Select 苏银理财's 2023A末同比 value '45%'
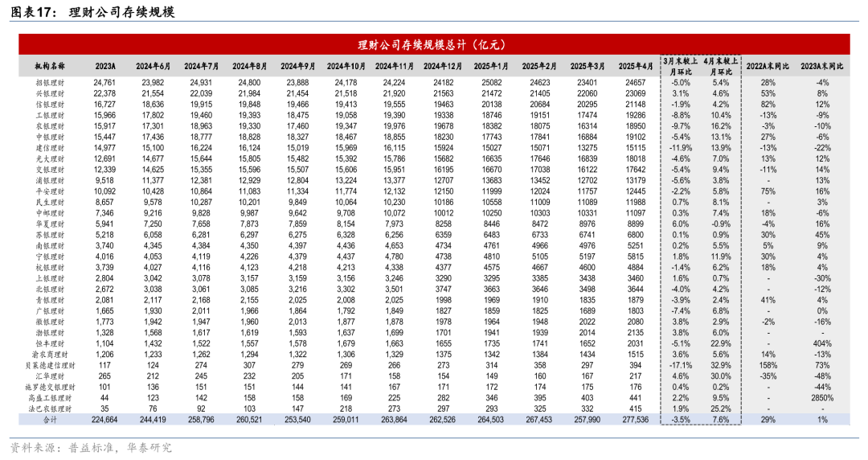 click(x=822, y=235)
